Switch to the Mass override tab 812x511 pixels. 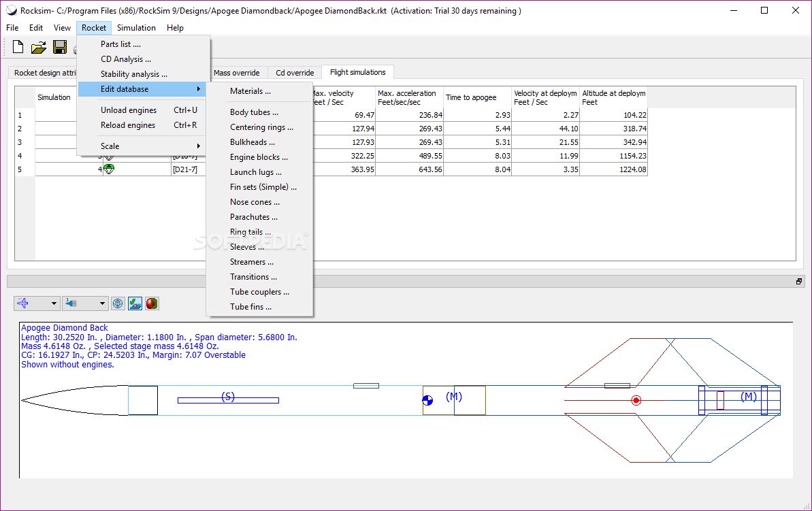(237, 73)
